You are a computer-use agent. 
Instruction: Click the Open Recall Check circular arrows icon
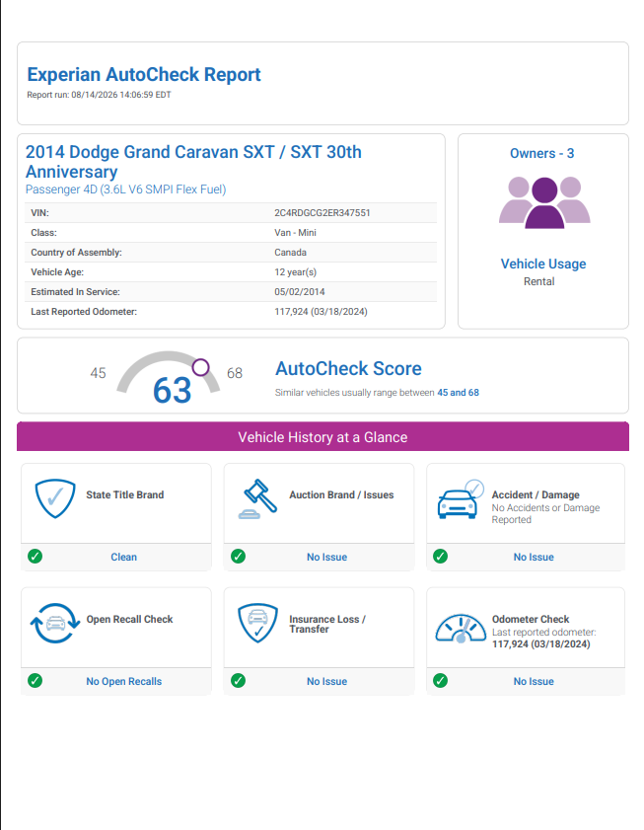tap(55, 623)
